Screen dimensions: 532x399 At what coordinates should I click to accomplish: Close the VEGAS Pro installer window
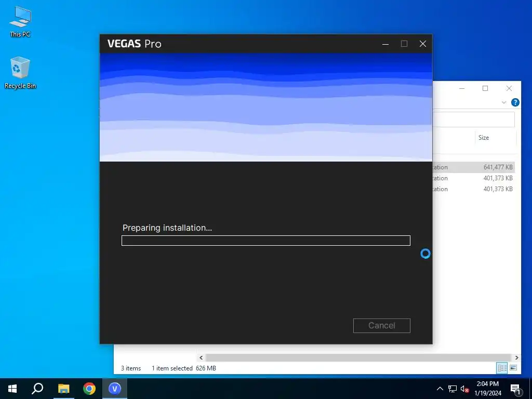[423, 44]
